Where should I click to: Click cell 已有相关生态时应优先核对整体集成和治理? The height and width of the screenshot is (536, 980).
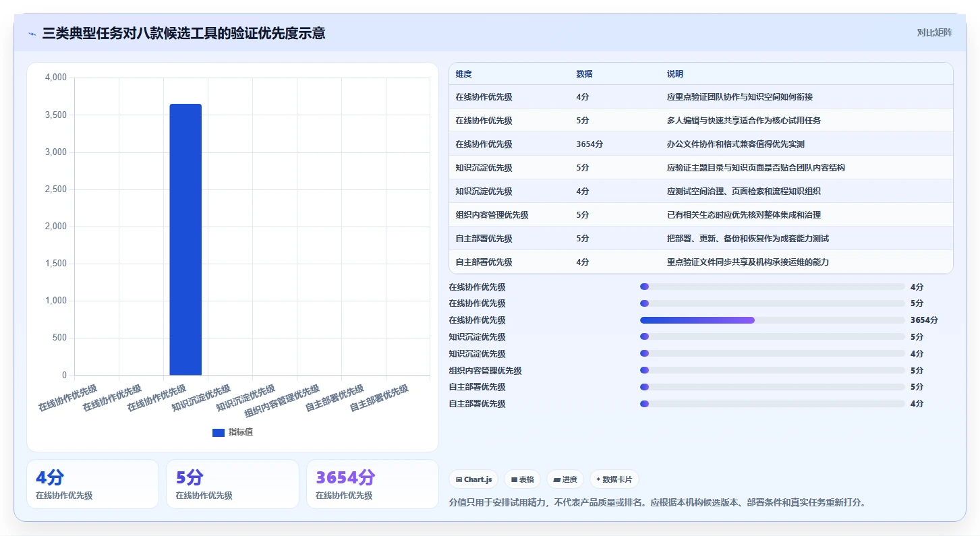744,215
